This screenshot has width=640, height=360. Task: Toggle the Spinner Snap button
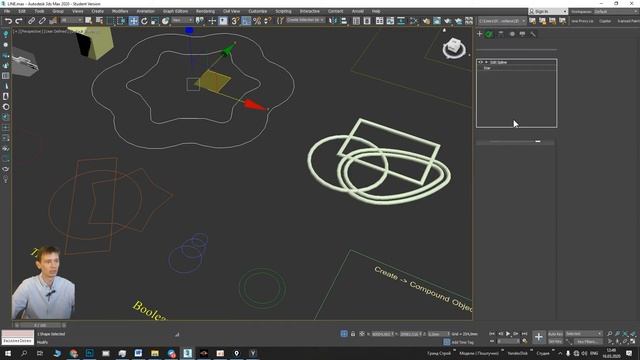[268, 20]
